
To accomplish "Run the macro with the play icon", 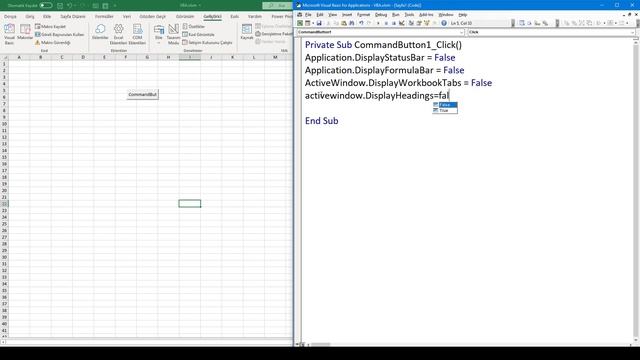I will pos(378,23).
